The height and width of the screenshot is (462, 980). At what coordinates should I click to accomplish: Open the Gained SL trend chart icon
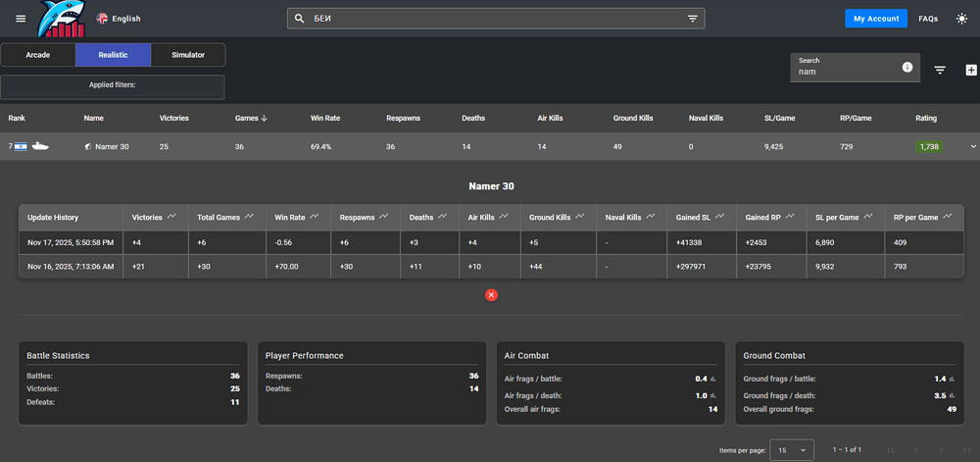[720, 216]
